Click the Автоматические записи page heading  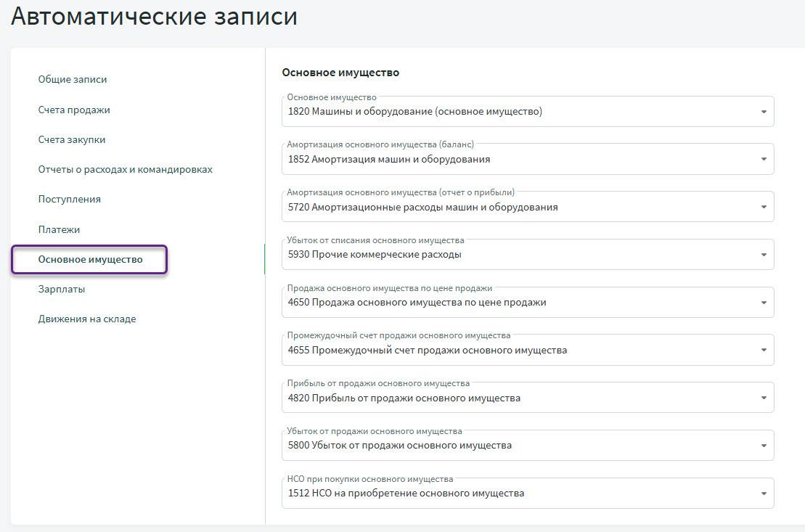coord(154,17)
